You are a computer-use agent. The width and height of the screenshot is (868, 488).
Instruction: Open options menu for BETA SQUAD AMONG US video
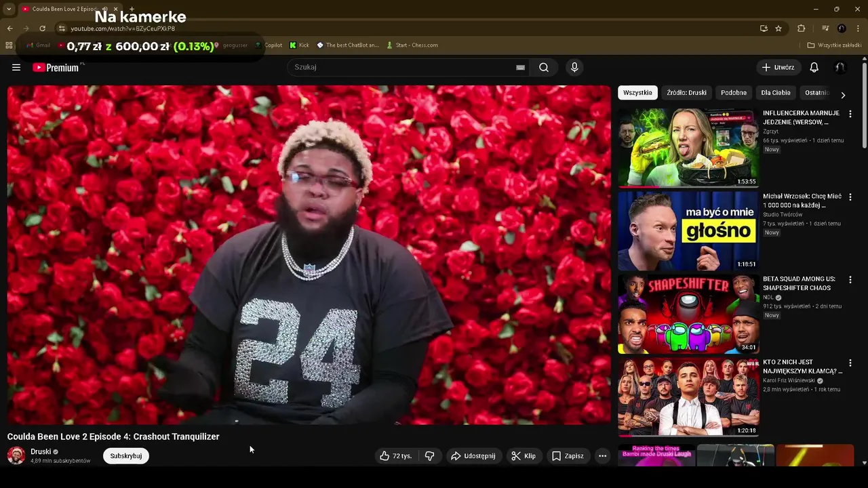[850, 280]
